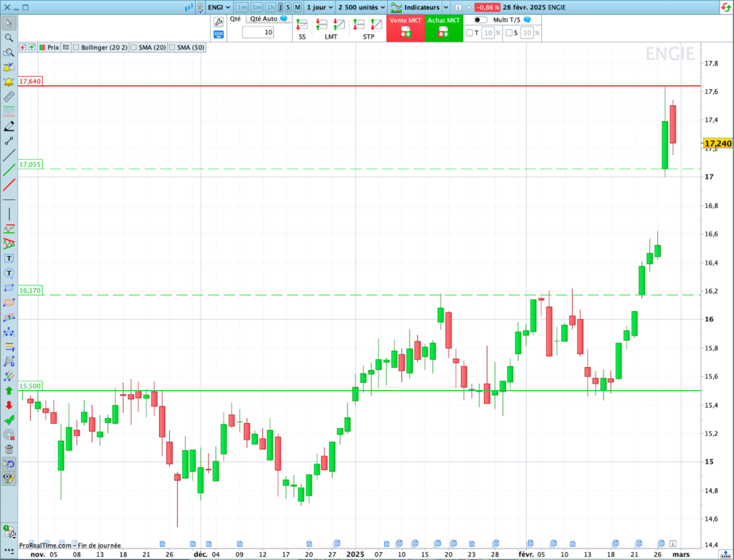734x560 pixels.
Task: Enable the T percent checkbox
Action: point(470,33)
